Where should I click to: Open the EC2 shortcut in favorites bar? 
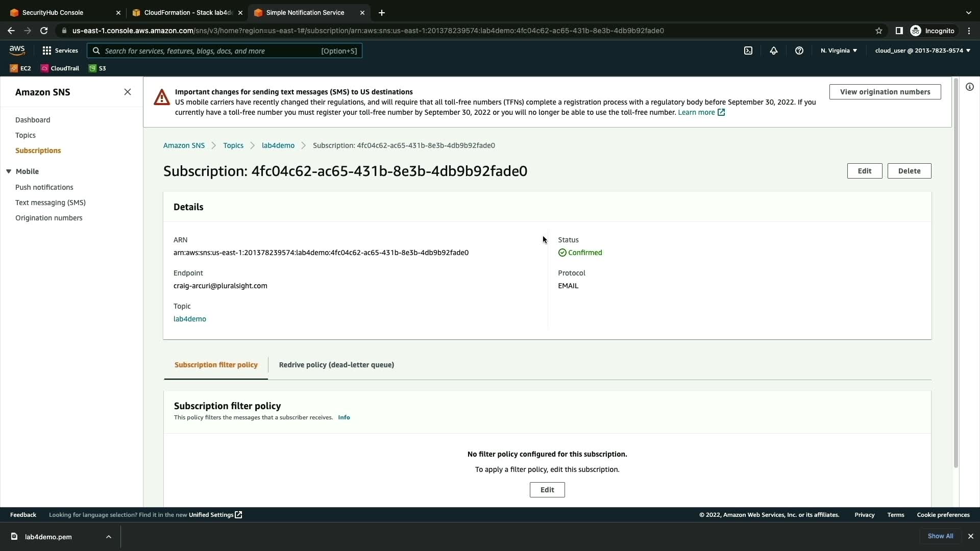click(20, 68)
